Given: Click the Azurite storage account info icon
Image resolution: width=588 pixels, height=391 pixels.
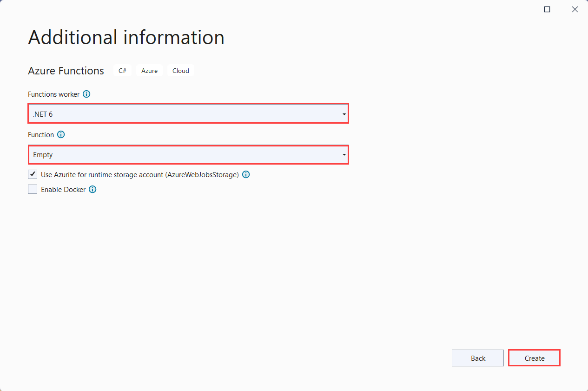Looking at the screenshot, I should [246, 175].
